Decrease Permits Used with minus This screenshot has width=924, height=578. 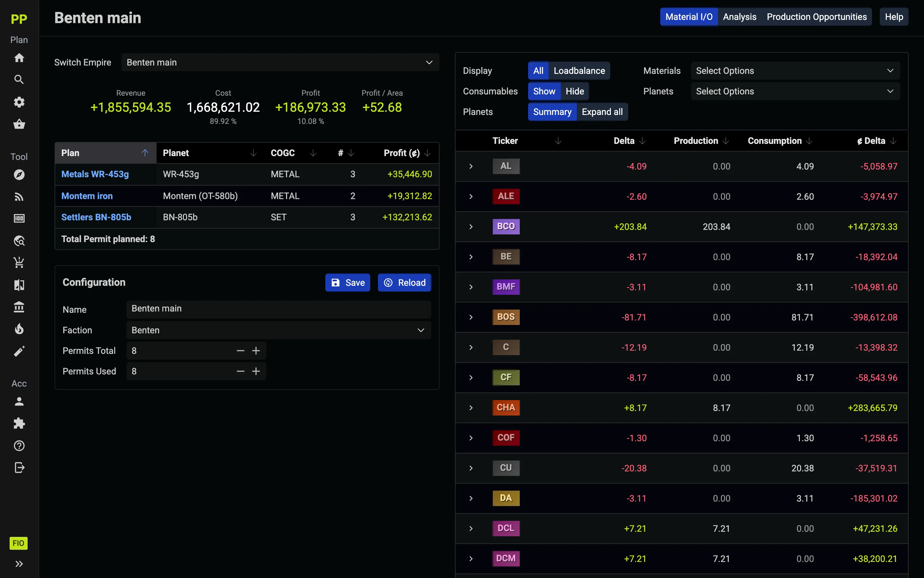(x=241, y=372)
